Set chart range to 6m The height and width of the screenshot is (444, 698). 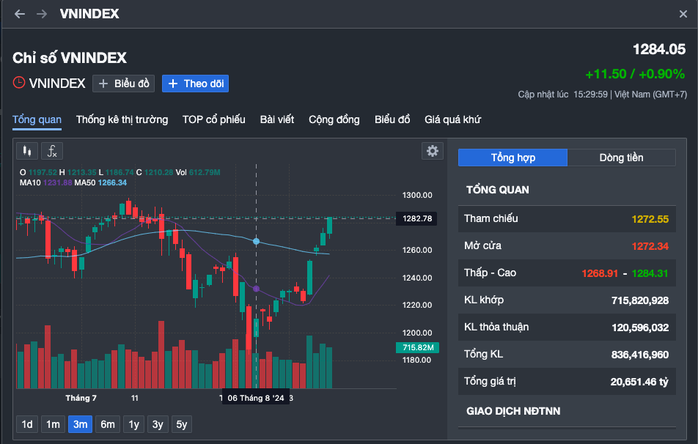[107, 424]
